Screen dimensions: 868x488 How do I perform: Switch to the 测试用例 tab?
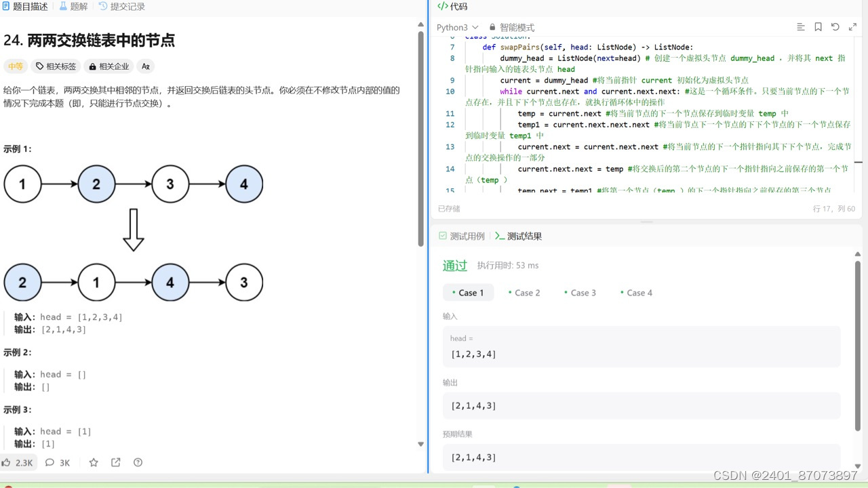[462, 236]
